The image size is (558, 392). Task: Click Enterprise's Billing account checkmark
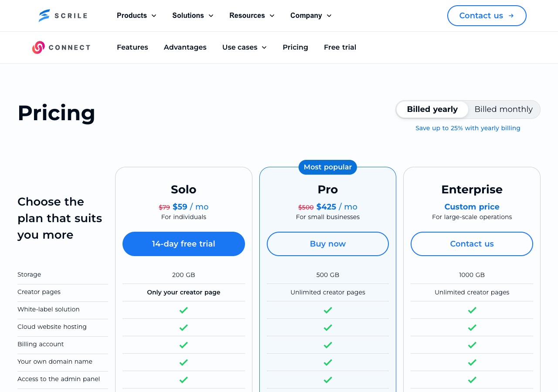tap(472, 345)
